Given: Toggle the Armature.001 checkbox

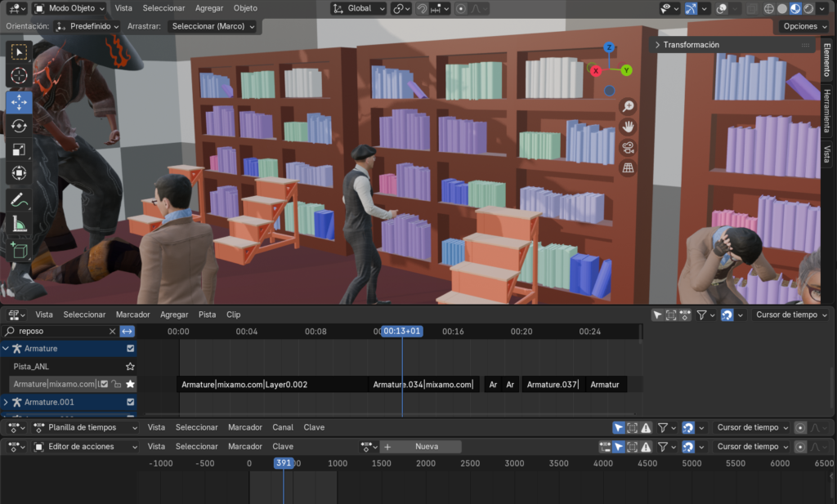Looking at the screenshot, I should 130,402.
